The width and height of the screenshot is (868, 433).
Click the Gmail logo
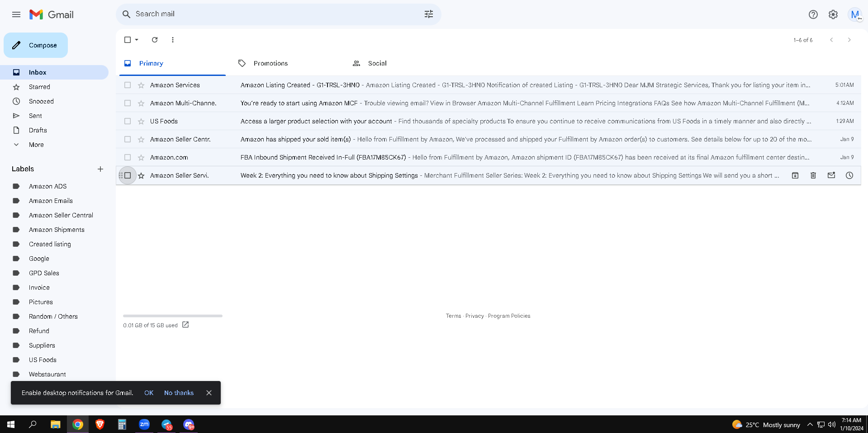click(x=51, y=14)
